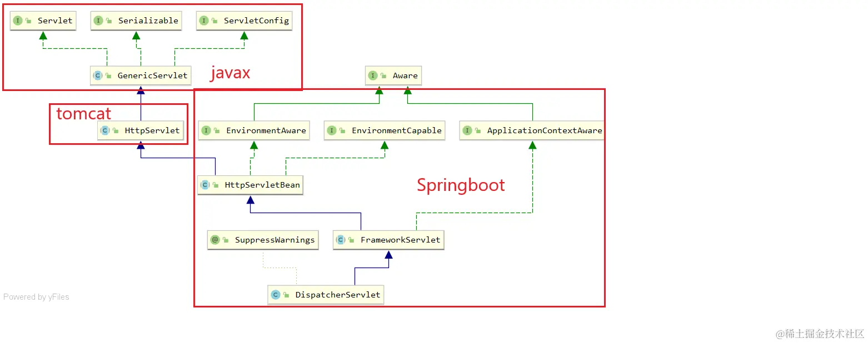Click the class icon of DispatcherServlet
Screen dimensions: 868x343
coord(275,295)
